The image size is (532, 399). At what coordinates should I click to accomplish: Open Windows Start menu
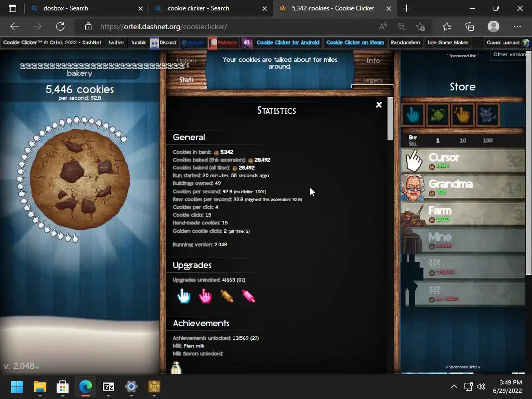click(x=17, y=387)
